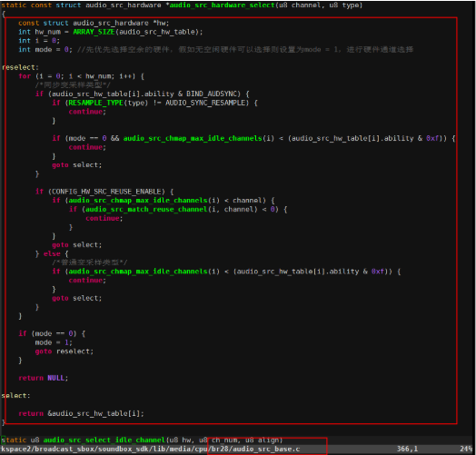Image resolution: width=476 pixels, height=455 pixels.
Task: Click audio_src_select_idle_channel function name
Action: tap(104, 440)
